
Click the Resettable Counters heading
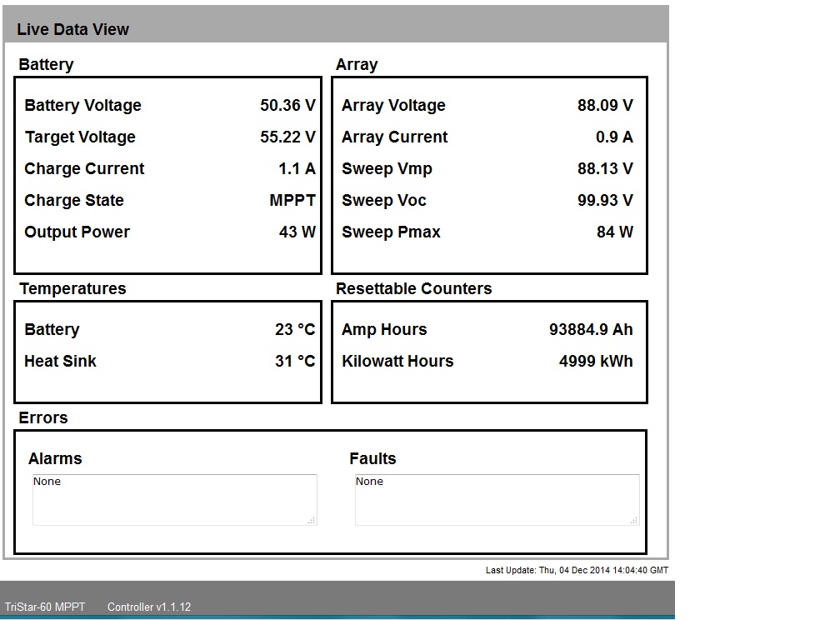[413, 289]
